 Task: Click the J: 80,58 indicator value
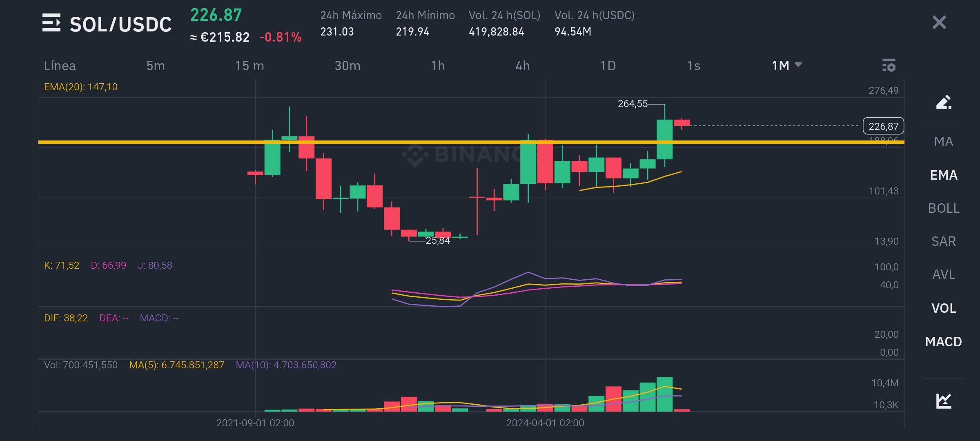click(x=155, y=265)
